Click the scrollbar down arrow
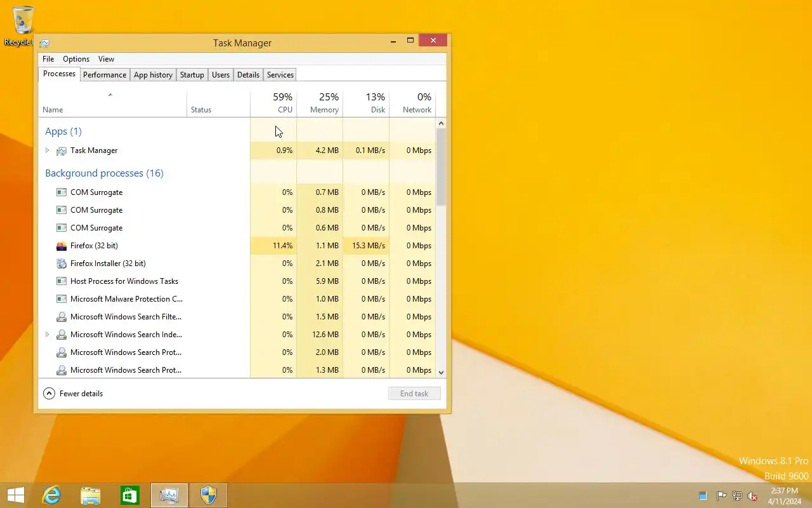This screenshot has width=812, height=508. pyautogui.click(x=442, y=373)
